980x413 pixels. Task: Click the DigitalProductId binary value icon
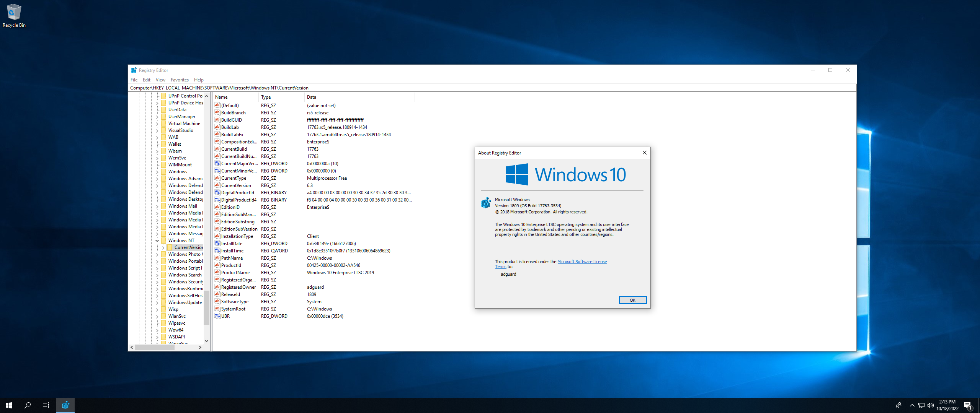[217, 193]
